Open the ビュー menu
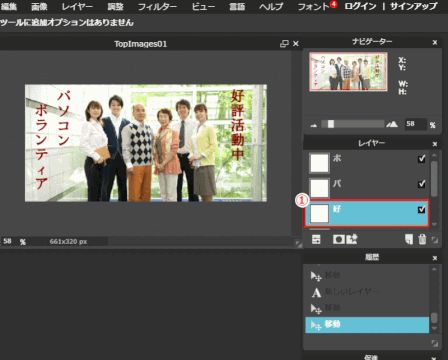Image resolution: width=448 pixels, height=360 pixels. click(x=203, y=6)
